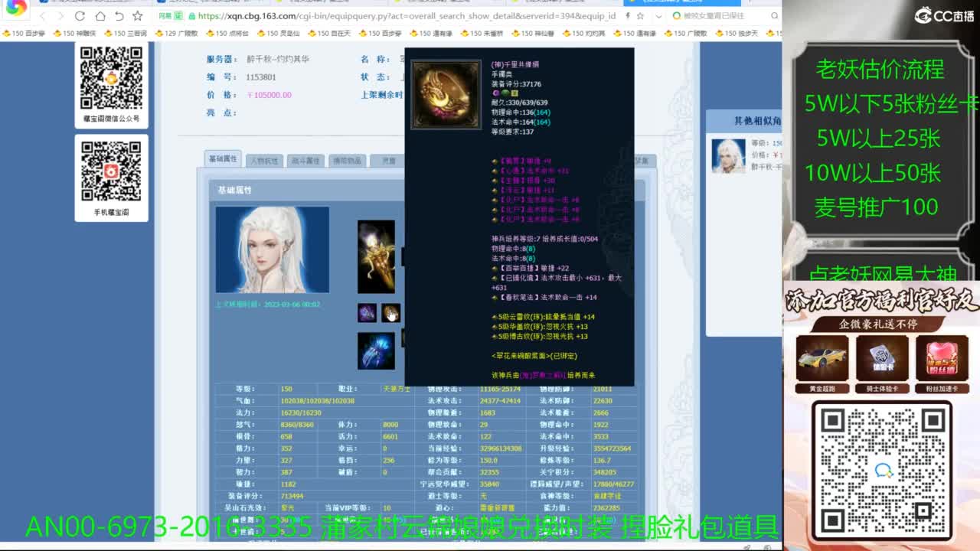Click the address bar URL field
980x551 pixels.
coord(406,16)
